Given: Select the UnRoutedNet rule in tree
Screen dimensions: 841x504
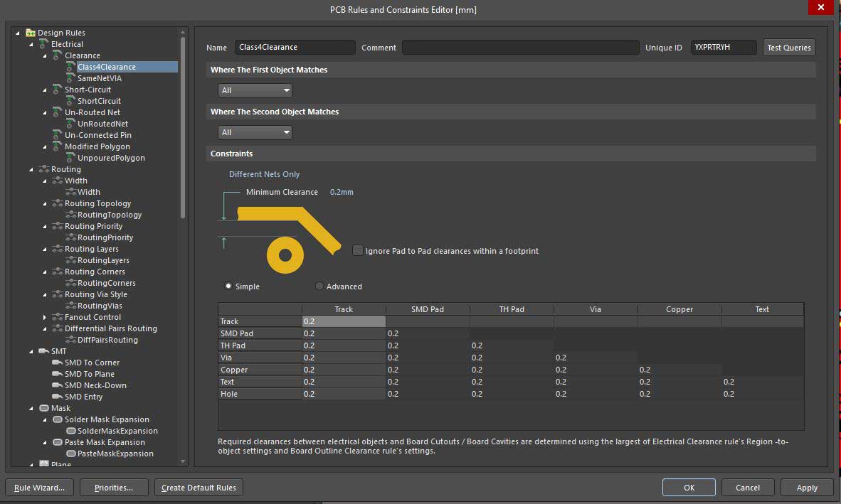Looking at the screenshot, I should (x=102, y=124).
